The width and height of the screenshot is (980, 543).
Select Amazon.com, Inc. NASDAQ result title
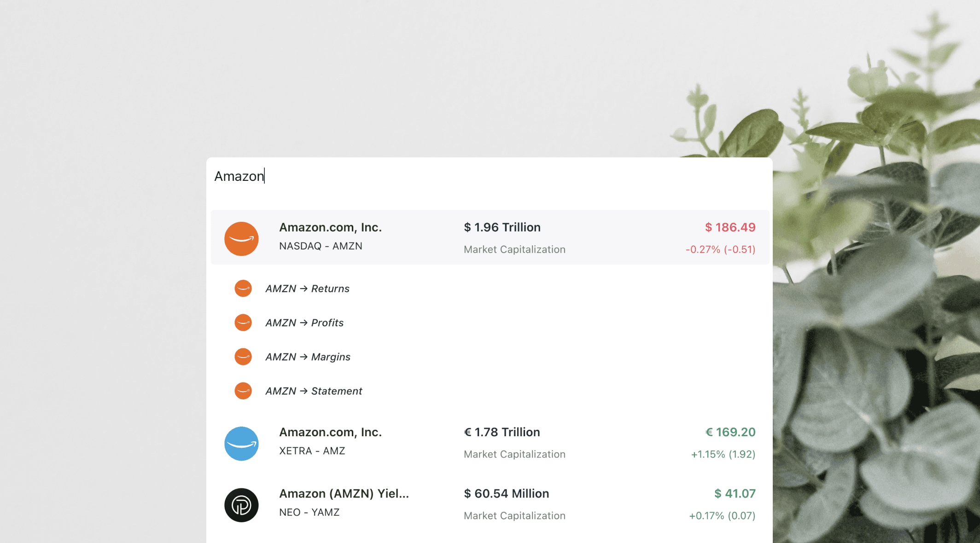click(330, 227)
